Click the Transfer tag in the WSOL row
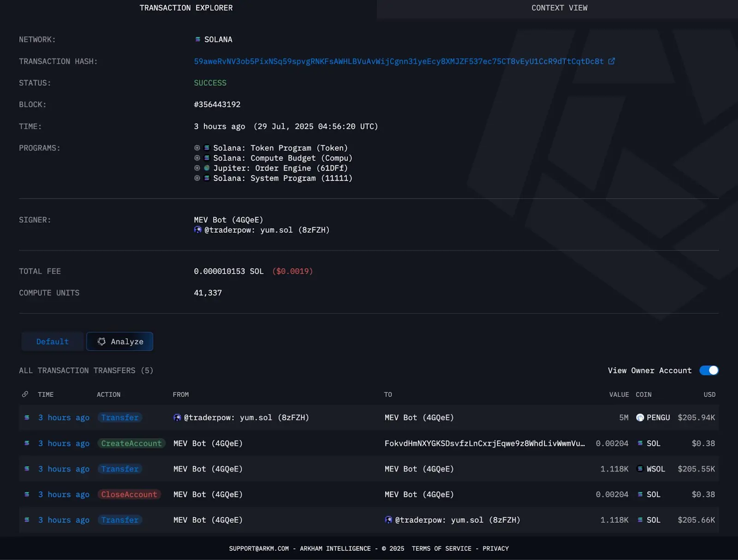 (120, 469)
